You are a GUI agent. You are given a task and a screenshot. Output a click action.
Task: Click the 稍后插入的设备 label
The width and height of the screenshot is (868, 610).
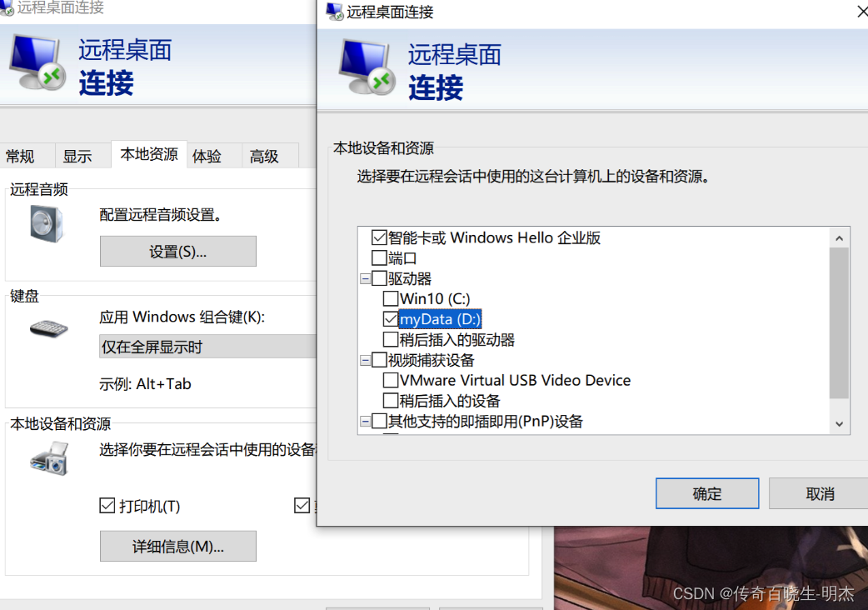point(450,400)
